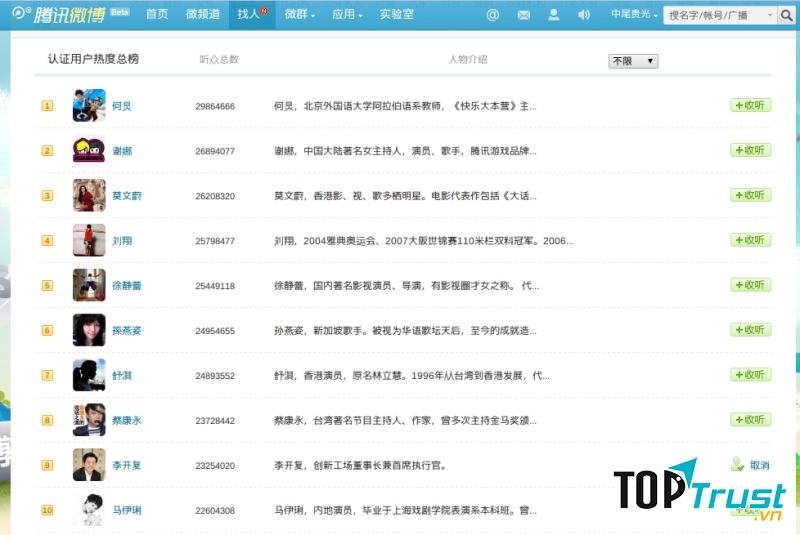Expand 微群 dropdown menu
Viewport: 800px width, 535px height.
pos(299,14)
